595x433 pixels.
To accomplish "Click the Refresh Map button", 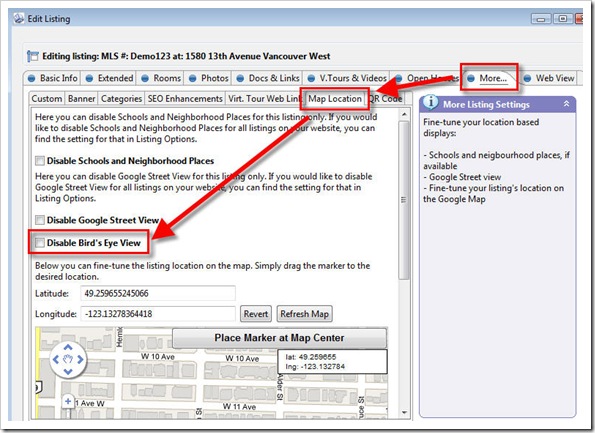I will 304,314.
